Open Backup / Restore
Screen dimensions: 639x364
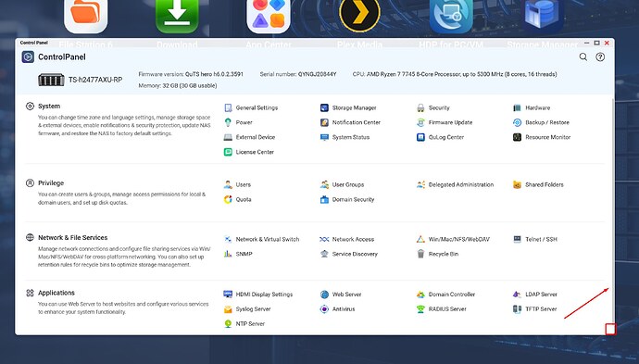(x=541, y=122)
